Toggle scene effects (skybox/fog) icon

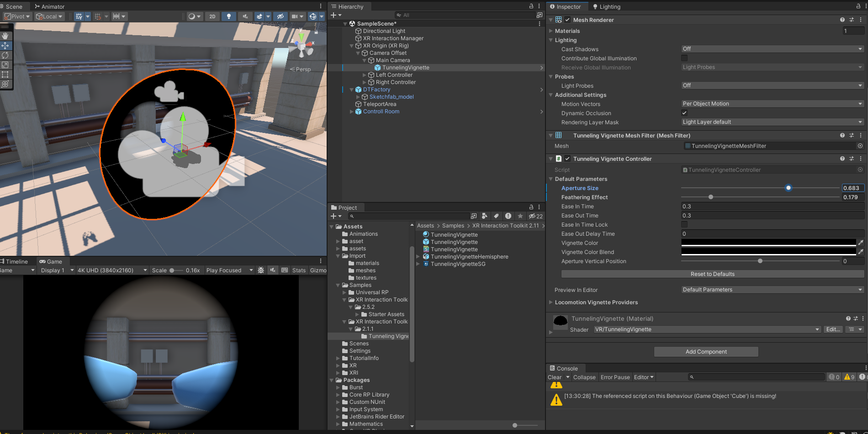click(259, 16)
